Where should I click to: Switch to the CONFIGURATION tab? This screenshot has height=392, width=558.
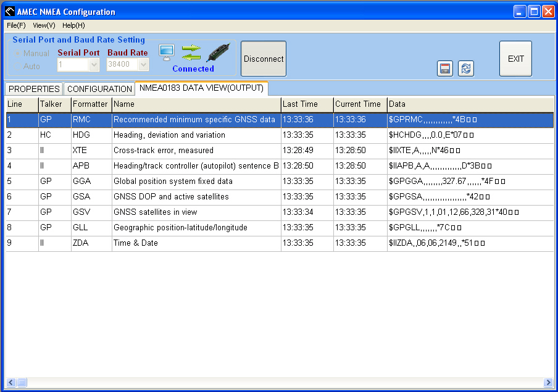tap(99, 89)
